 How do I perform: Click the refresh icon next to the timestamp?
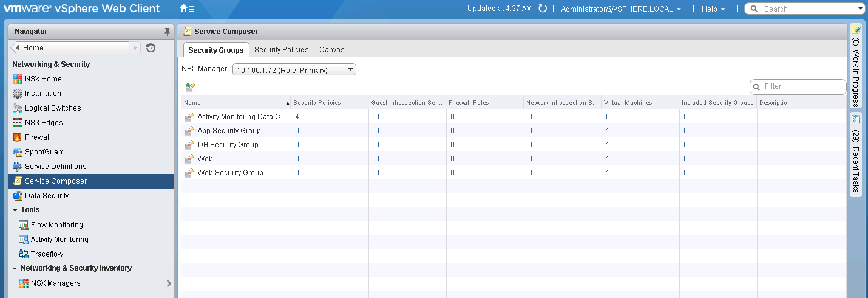(543, 9)
